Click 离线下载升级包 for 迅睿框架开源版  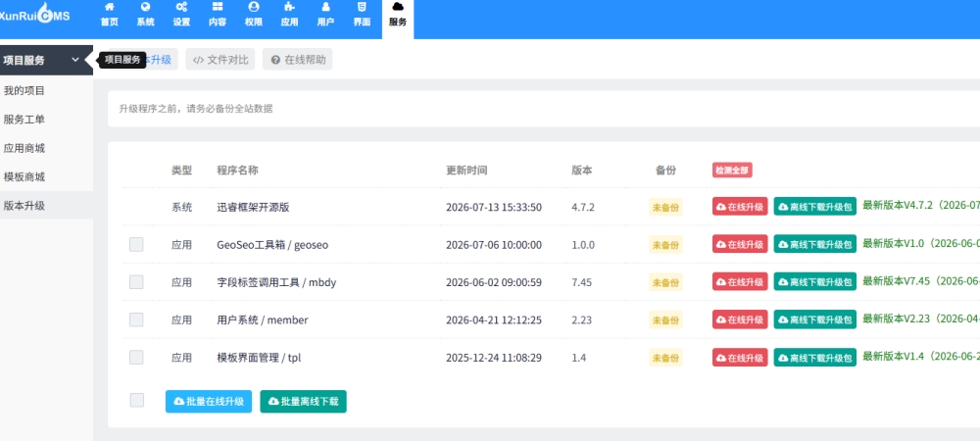[x=815, y=207]
